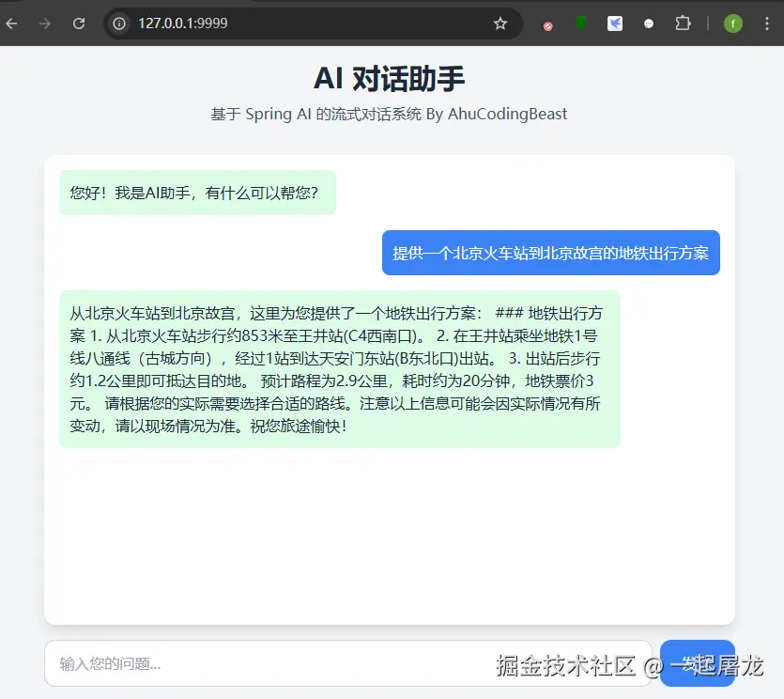Image resolution: width=784 pixels, height=699 pixels.
Task: Click the subway route answer bubble
Action: tap(340, 369)
